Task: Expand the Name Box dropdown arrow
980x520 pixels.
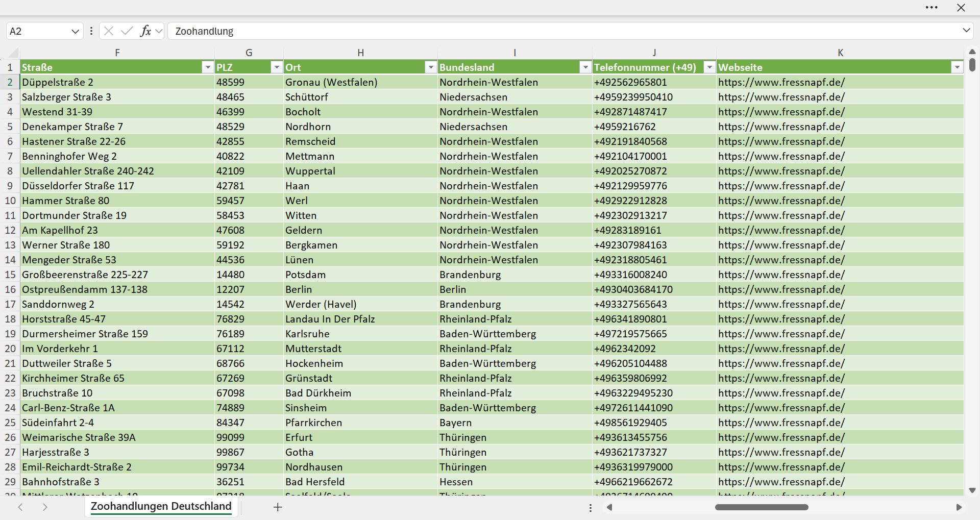Action: click(76, 31)
